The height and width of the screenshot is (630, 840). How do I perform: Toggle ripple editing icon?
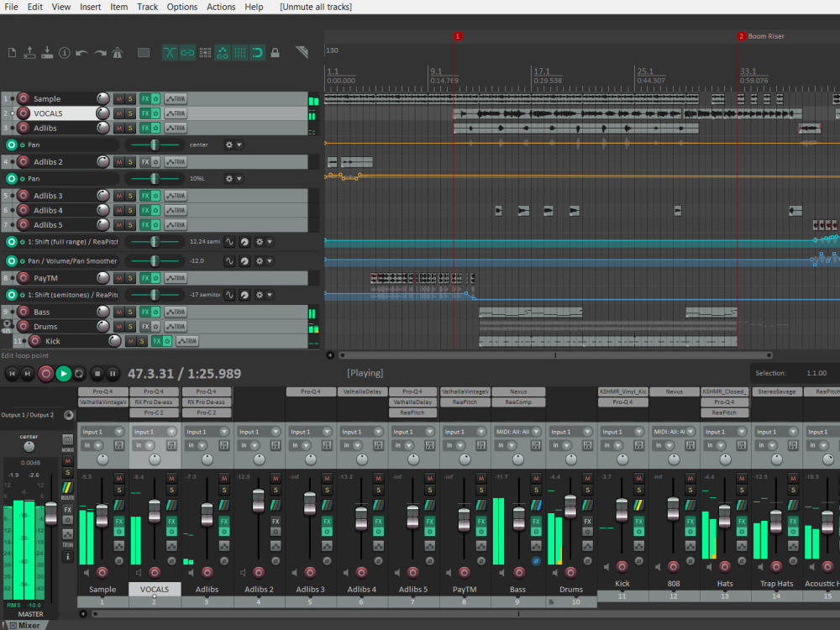(x=205, y=52)
